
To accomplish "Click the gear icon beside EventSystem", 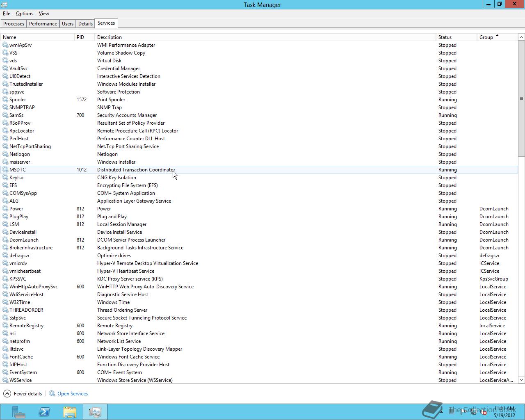I will pyautogui.click(x=5, y=372).
